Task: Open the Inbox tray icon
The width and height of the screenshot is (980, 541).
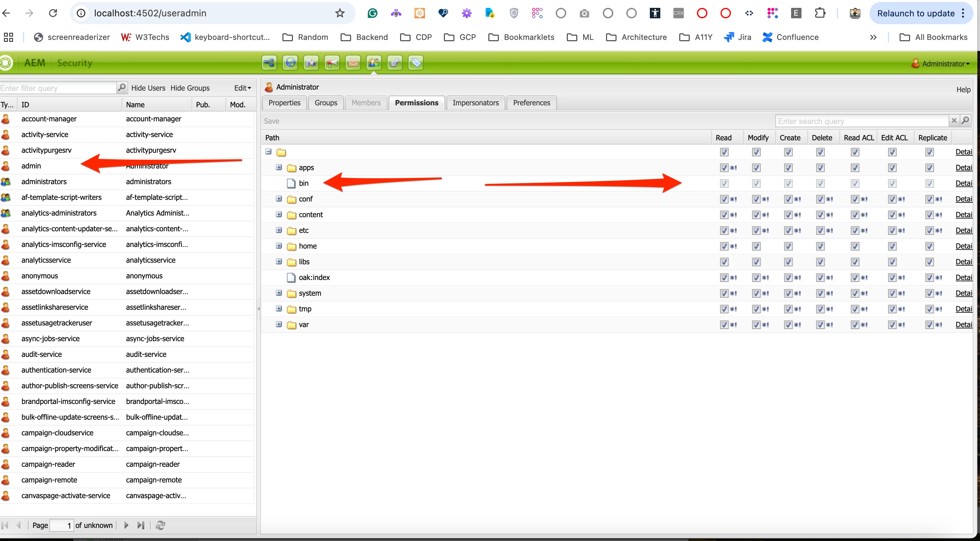Action: [353, 62]
